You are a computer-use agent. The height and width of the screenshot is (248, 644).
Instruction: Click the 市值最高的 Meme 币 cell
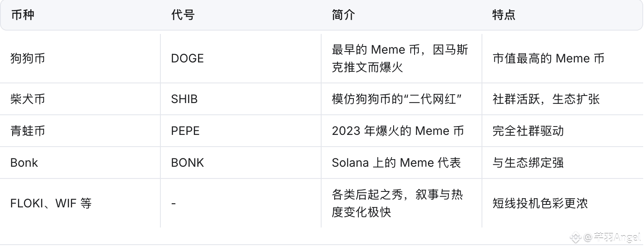549,58
